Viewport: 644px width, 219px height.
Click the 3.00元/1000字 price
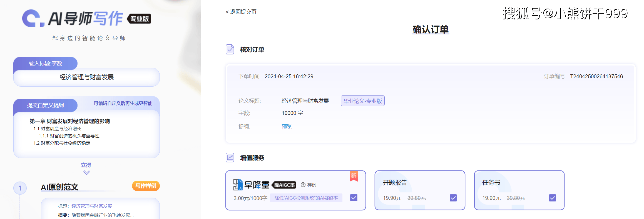[250, 198]
